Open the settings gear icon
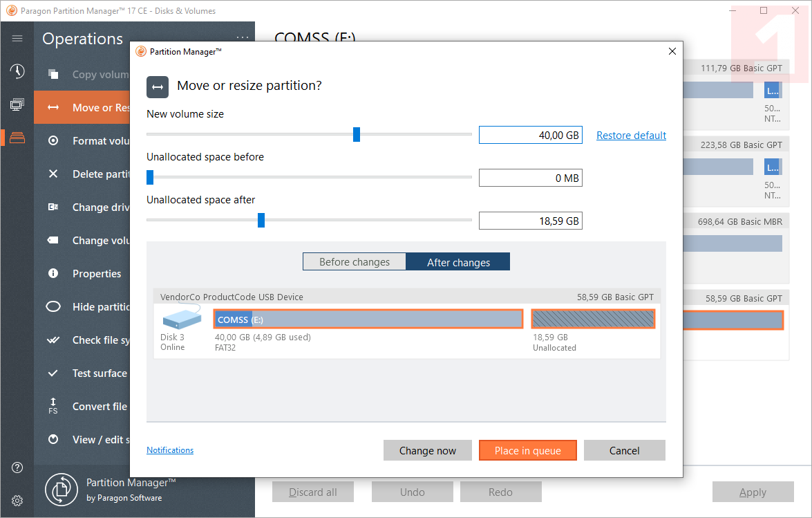 (x=17, y=501)
